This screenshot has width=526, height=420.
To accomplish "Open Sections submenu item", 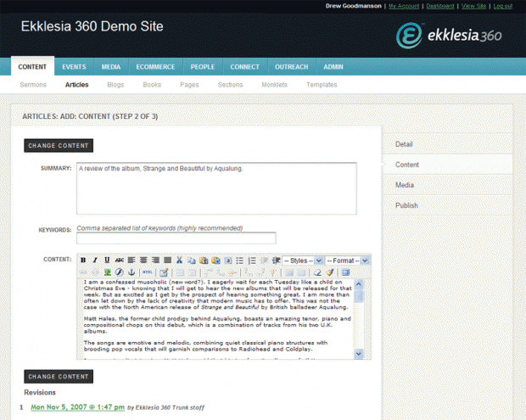I will tap(230, 85).
